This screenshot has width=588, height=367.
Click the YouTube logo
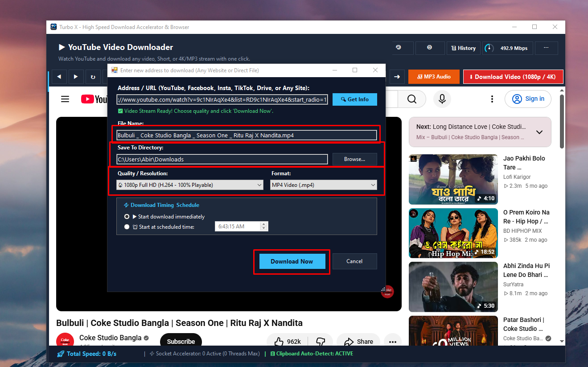coord(95,99)
